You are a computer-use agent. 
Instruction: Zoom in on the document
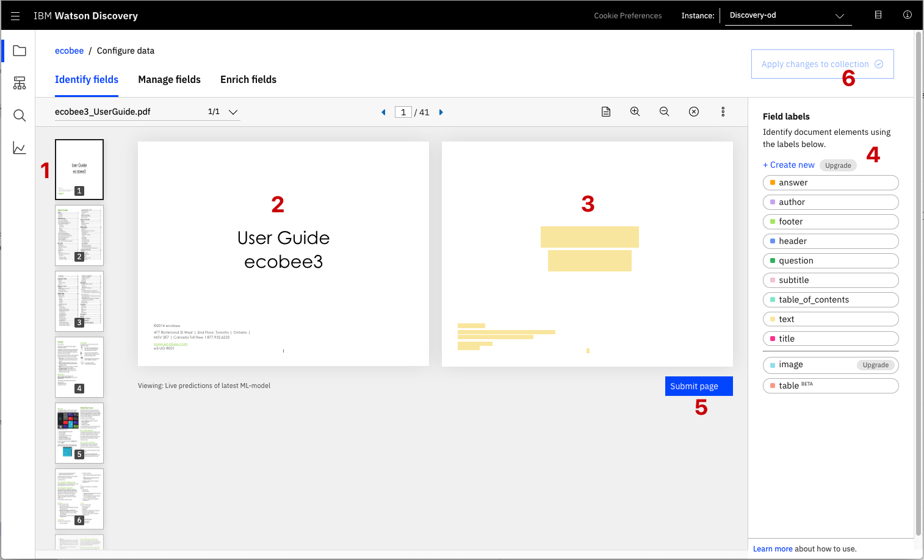635,112
